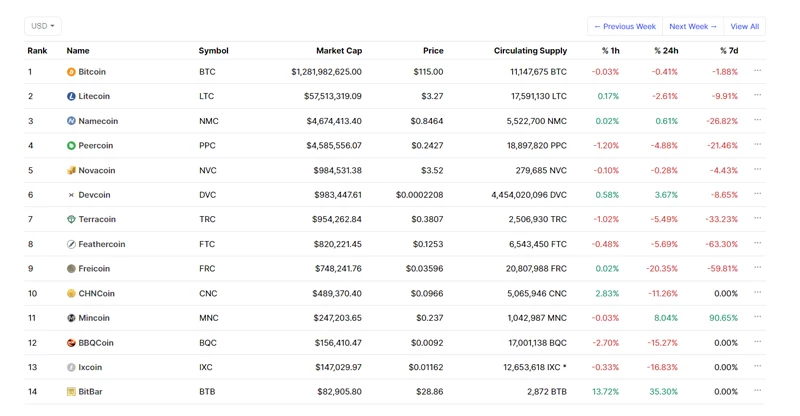
Task: Go to Previous Week snapshot
Action: pos(625,26)
